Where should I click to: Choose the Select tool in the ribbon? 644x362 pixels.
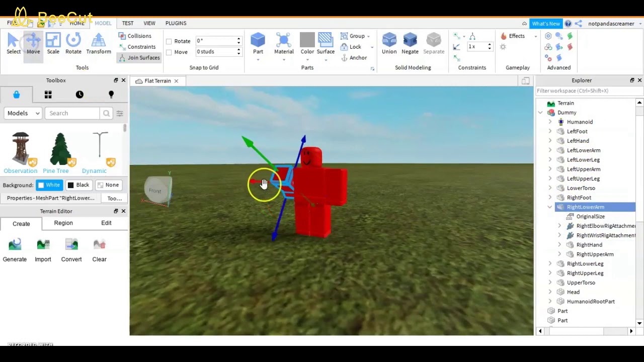tap(14, 44)
